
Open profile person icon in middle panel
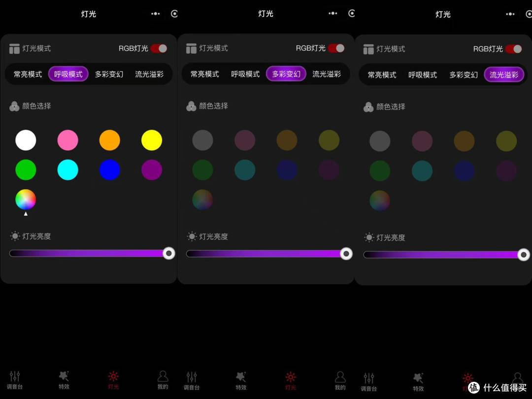(x=340, y=377)
